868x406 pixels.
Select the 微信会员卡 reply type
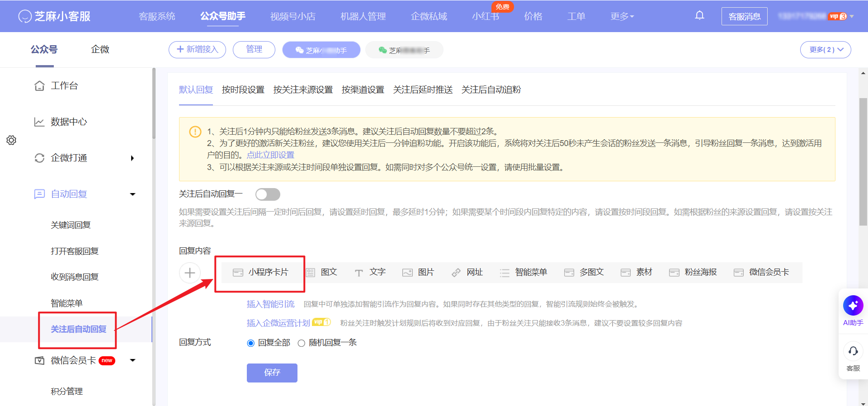761,272
